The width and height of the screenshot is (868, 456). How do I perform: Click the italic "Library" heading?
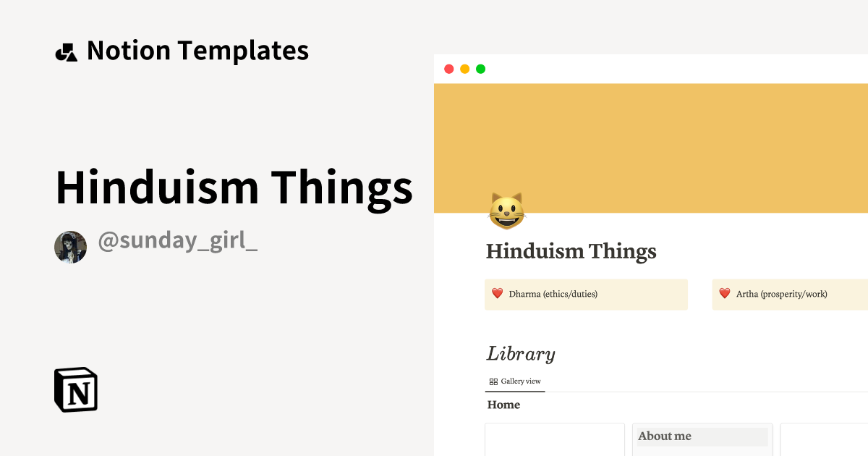(520, 354)
